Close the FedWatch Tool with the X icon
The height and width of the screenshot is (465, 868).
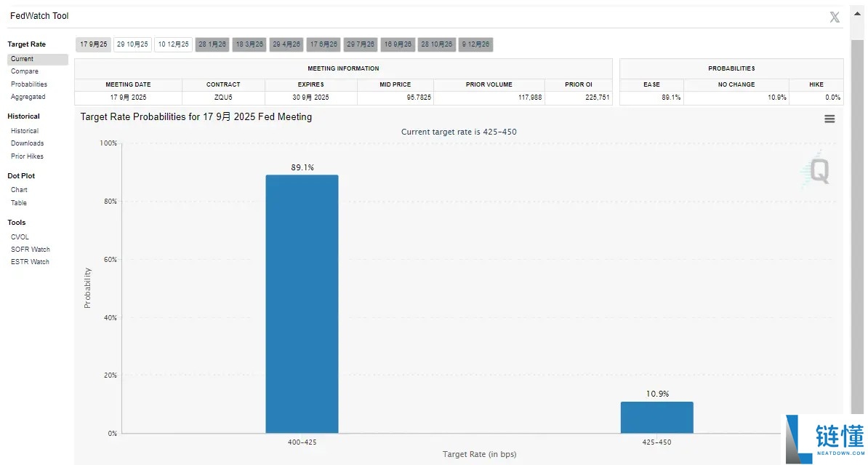[x=834, y=16]
